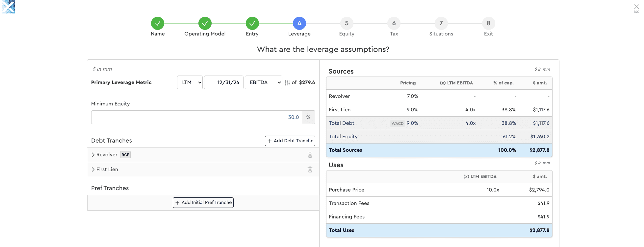644x247 pixels.
Task: Open the EBITDA metric dropdown
Action: 263,82
